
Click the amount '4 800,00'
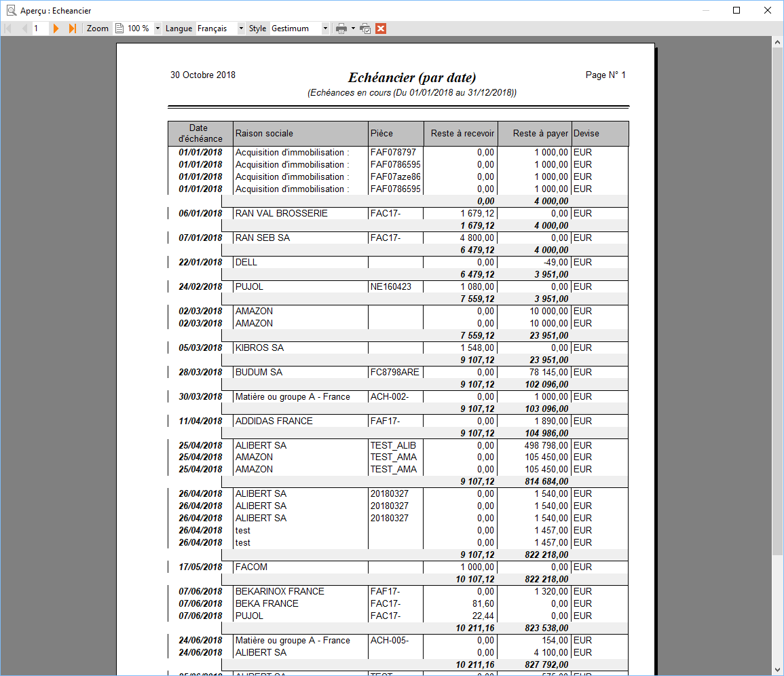pyautogui.click(x=477, y=238)
